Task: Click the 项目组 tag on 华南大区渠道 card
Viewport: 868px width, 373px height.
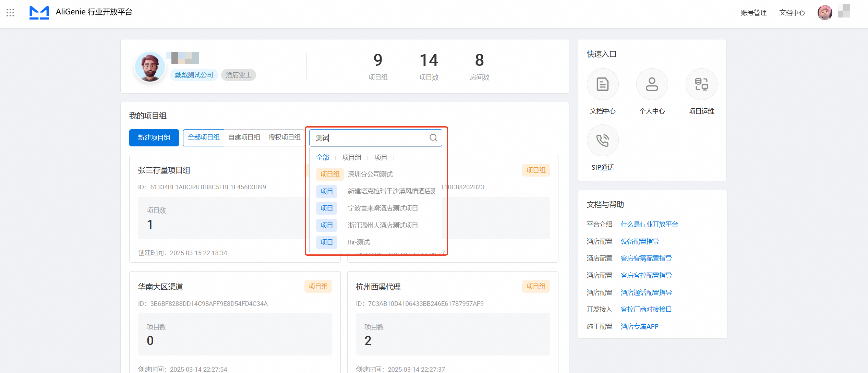Action: (x=318, y=286)
